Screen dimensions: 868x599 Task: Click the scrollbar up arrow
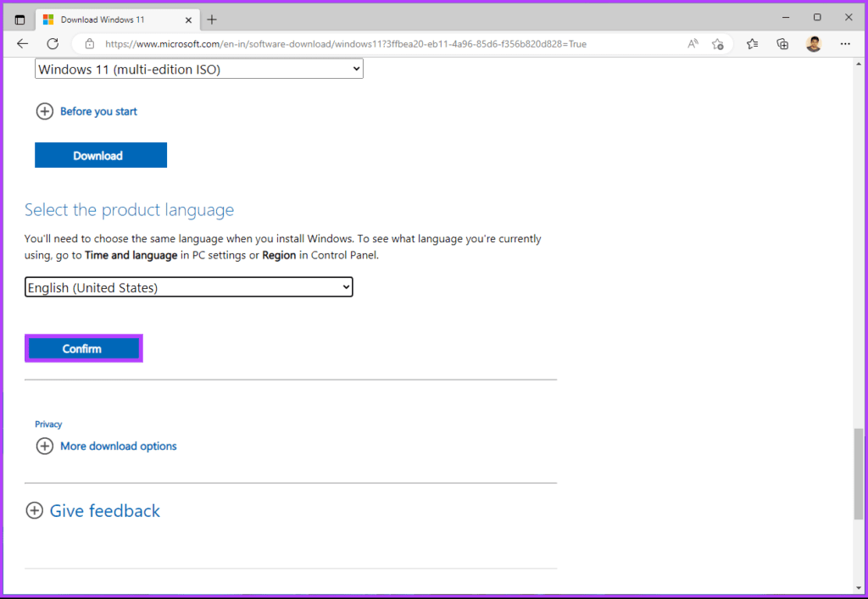coord(859,64)
